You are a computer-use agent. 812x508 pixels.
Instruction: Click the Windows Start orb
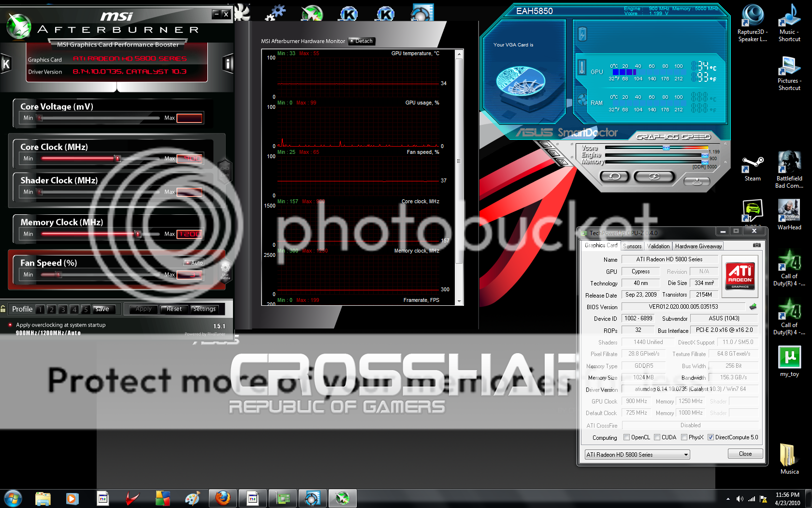(x=13, y=498)
